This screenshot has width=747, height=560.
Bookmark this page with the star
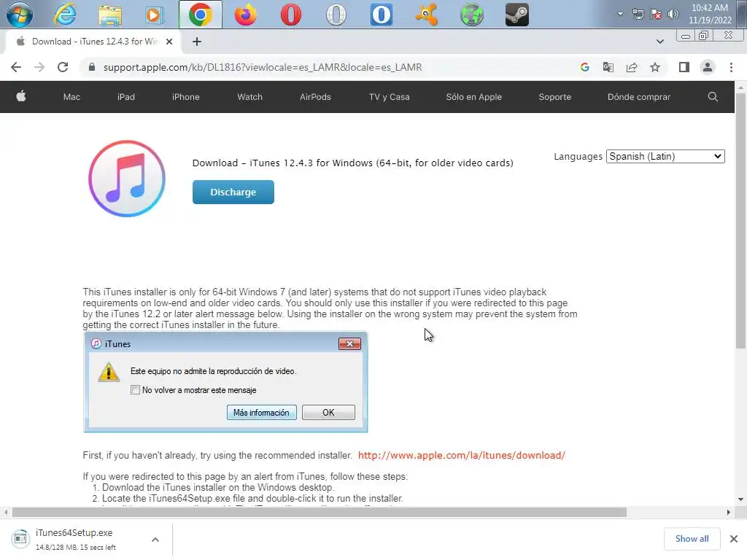655,67
